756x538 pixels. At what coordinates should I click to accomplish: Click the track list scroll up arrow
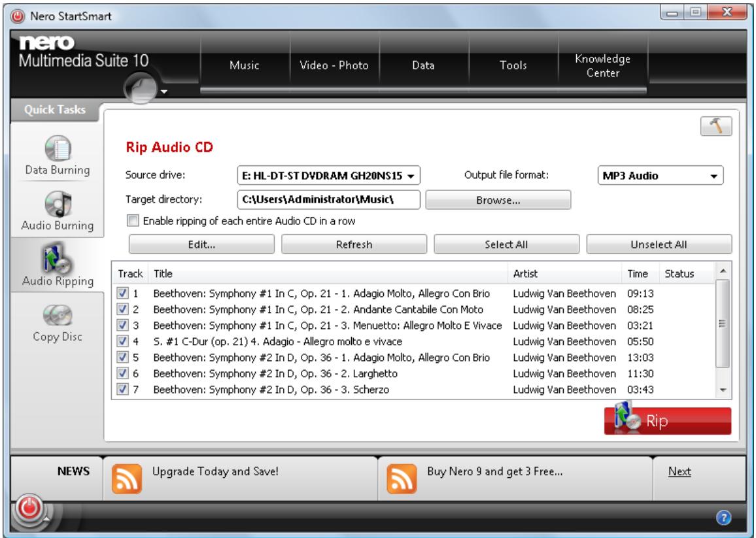(x=723, y=271)
